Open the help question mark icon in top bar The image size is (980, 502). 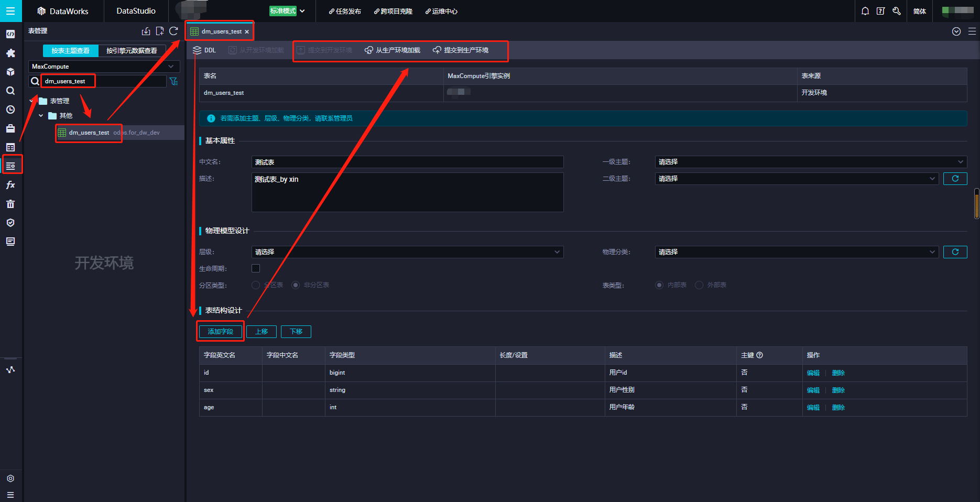pyautogui.click(x=880, y=11)
